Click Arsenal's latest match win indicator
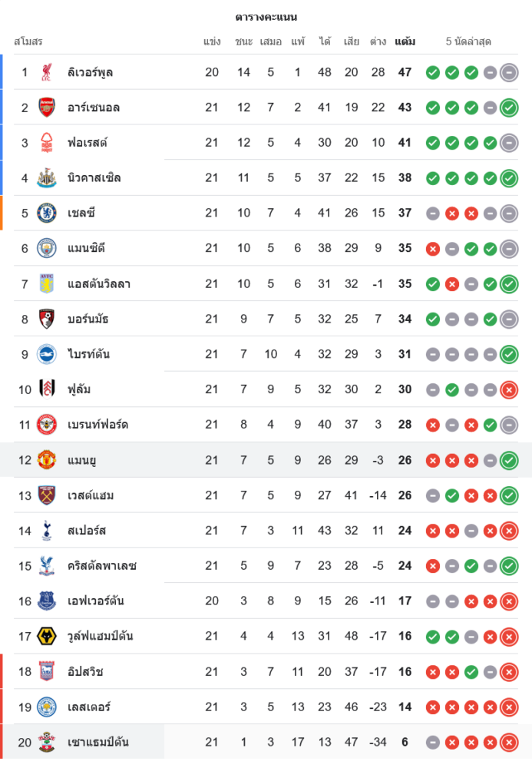 [x=508, y=108]
